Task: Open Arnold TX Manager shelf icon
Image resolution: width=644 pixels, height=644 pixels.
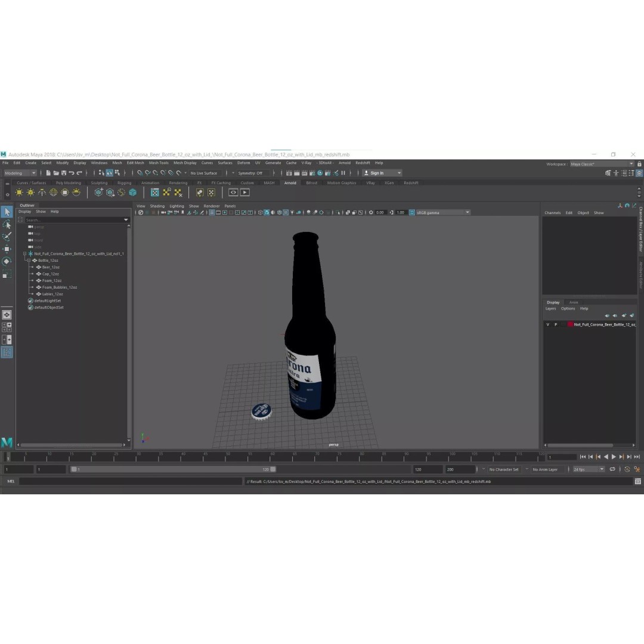Action: click(155, 192)
